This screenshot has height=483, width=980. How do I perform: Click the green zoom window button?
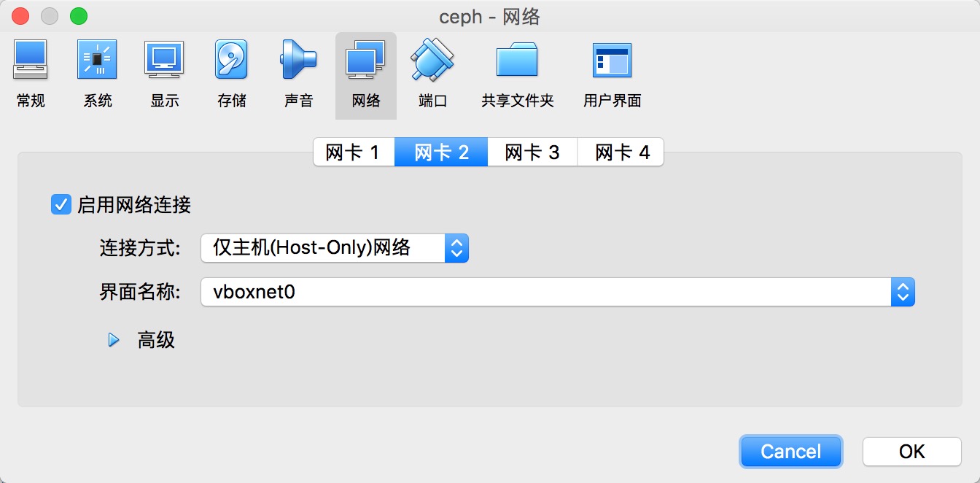tap(78, 16)
